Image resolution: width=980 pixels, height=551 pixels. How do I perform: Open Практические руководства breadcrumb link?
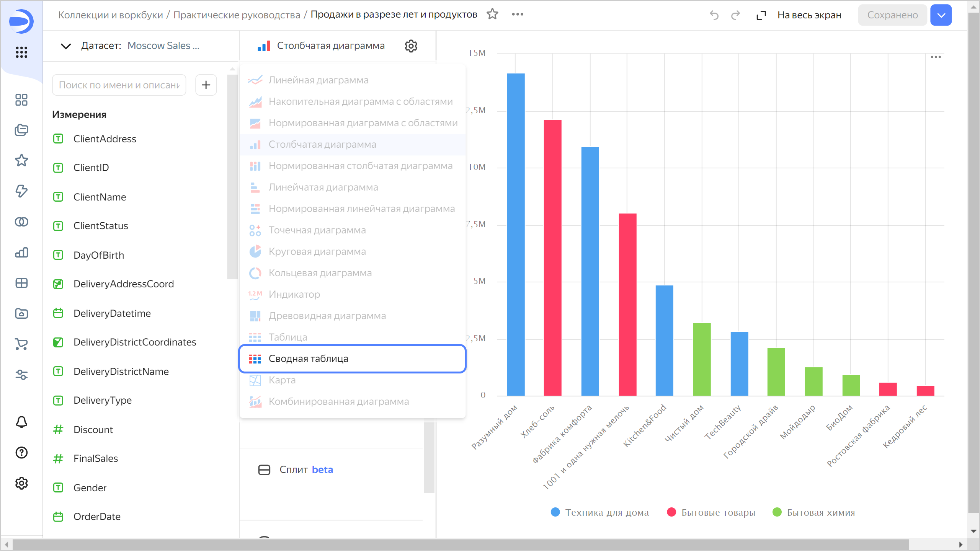click(237, 15)
